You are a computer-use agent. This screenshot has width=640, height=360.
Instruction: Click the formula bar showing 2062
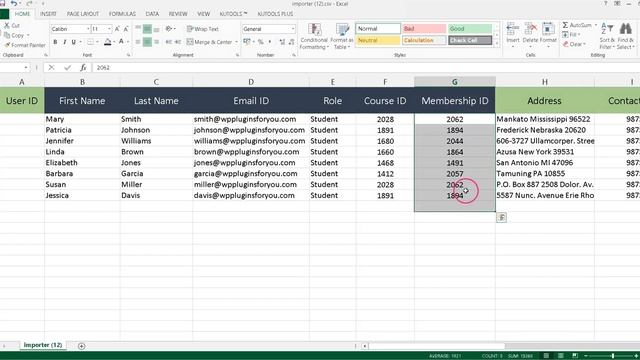pos(366,67)
